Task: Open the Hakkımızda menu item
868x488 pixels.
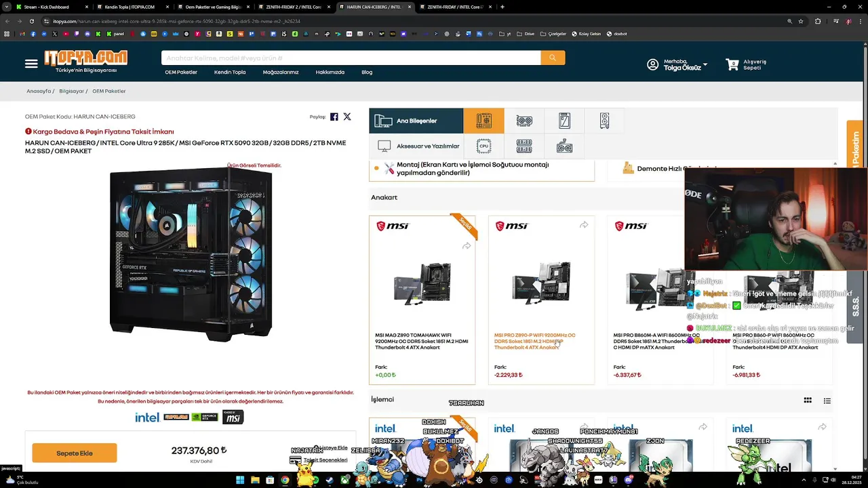Action: 330,73
